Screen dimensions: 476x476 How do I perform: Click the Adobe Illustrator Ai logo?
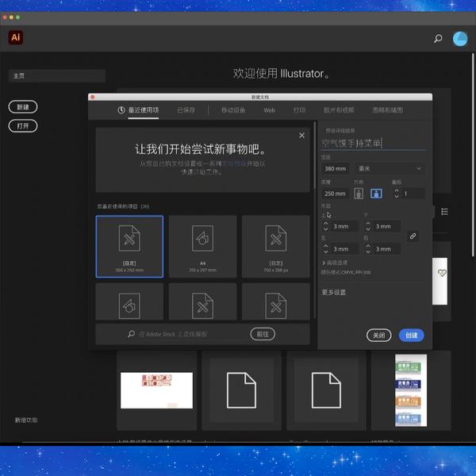[16, 37]
